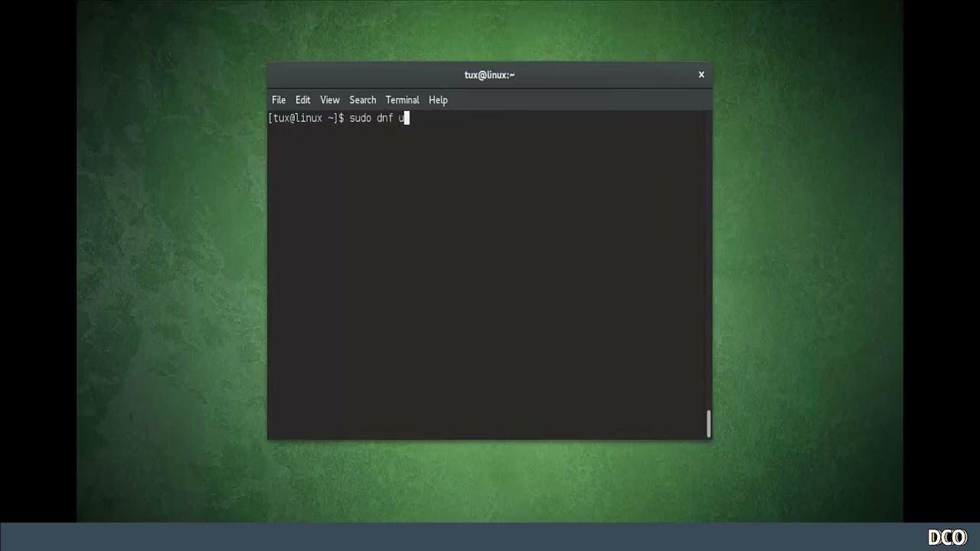
Task: Click the tux@linux:~ window title bar
Action: (490, 75)
